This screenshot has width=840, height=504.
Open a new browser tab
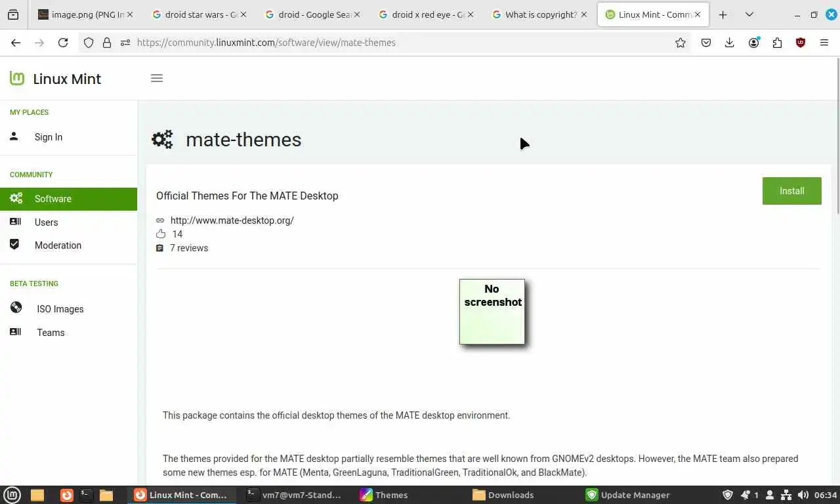coord(723,14)
